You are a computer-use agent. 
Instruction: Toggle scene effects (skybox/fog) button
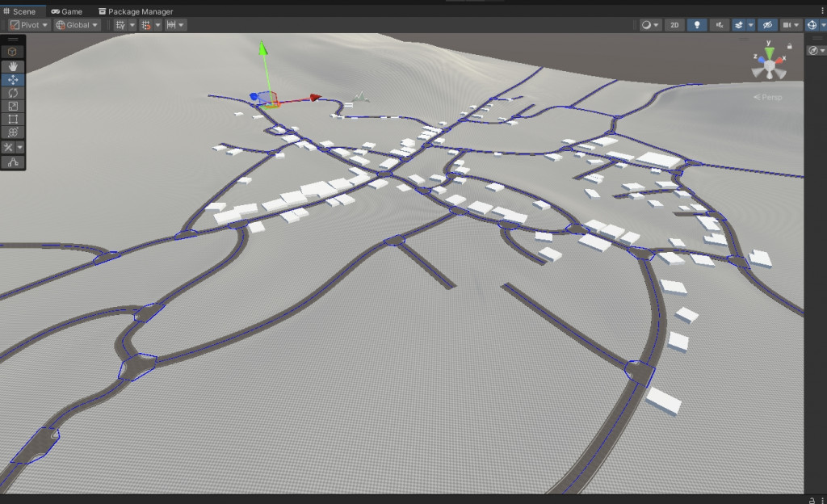(739, 25)
